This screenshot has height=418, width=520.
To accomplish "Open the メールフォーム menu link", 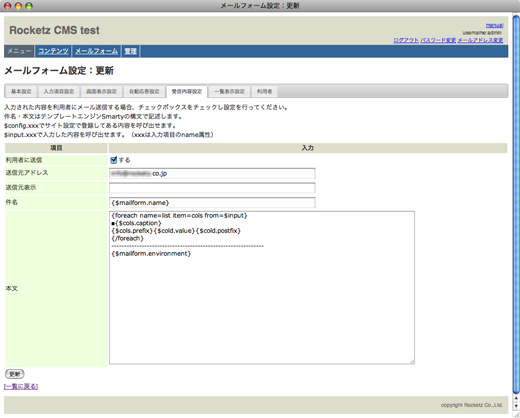I will click(96, 51).
